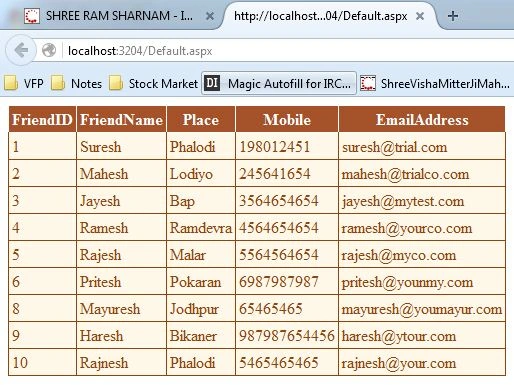514x385 pixels.
Task: Click Magic Autofill for IRC bookmark
Action: click(279, 83)
